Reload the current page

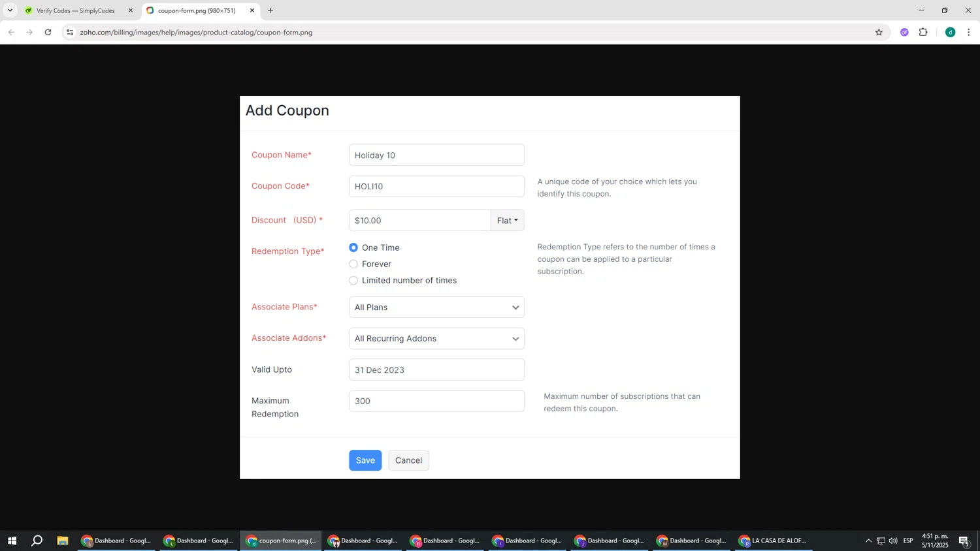point(48,32)
